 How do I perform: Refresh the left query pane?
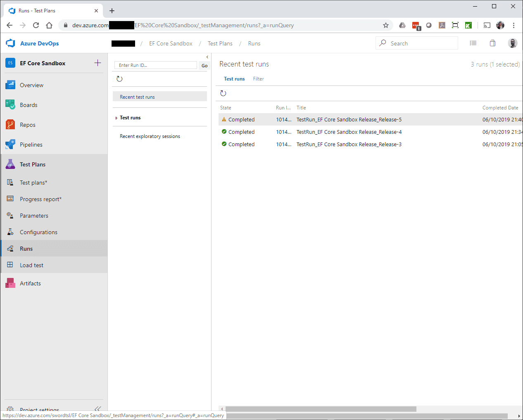point(119,79)
